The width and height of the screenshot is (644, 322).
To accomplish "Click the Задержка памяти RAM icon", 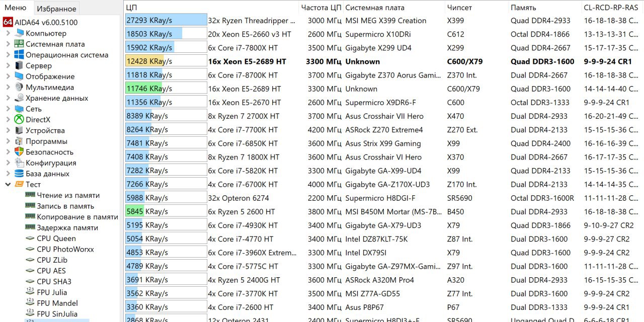I will [x=30, y=228].
